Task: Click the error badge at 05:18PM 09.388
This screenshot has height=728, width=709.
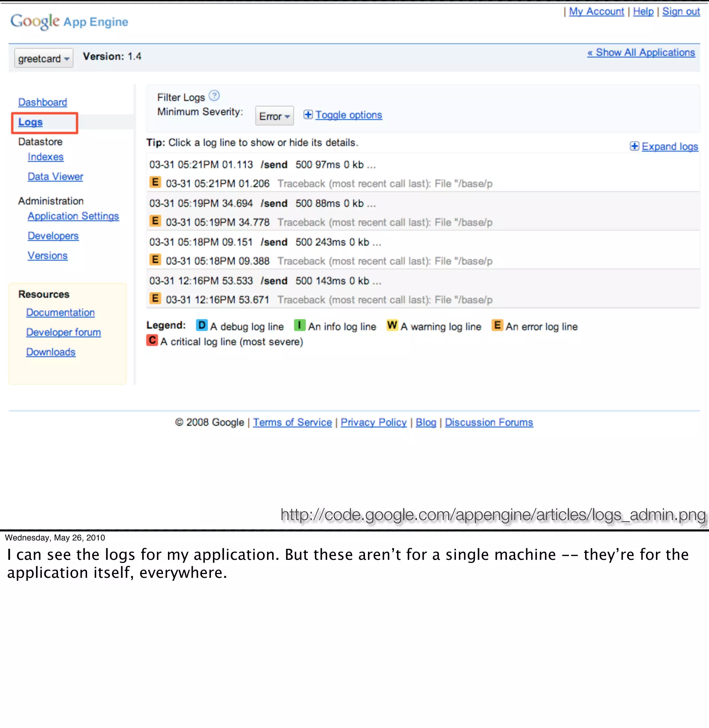Action: 155,260
